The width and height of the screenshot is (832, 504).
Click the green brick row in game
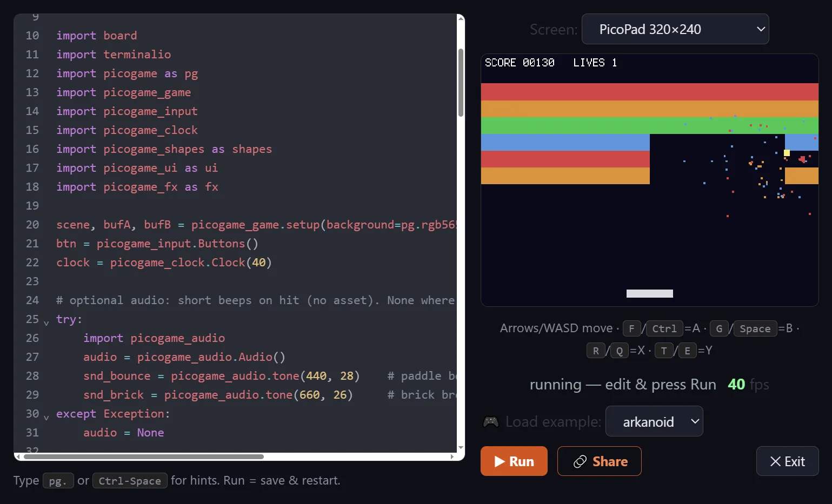(x=649, y=125)
